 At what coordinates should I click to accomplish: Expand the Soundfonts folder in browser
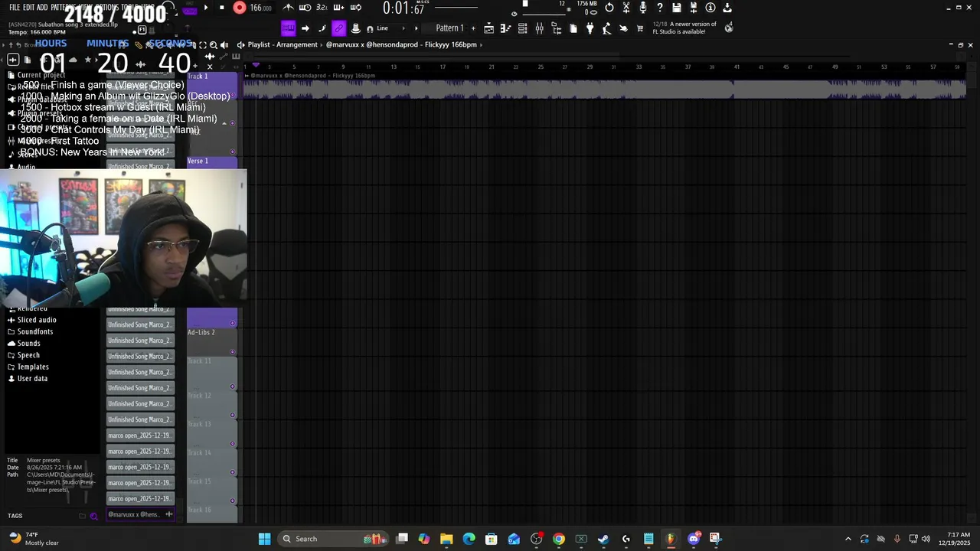35,331
